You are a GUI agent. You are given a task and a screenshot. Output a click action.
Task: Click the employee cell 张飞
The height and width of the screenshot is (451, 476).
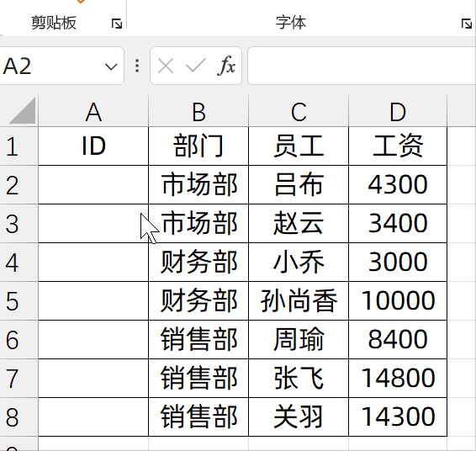coord(299,378)
